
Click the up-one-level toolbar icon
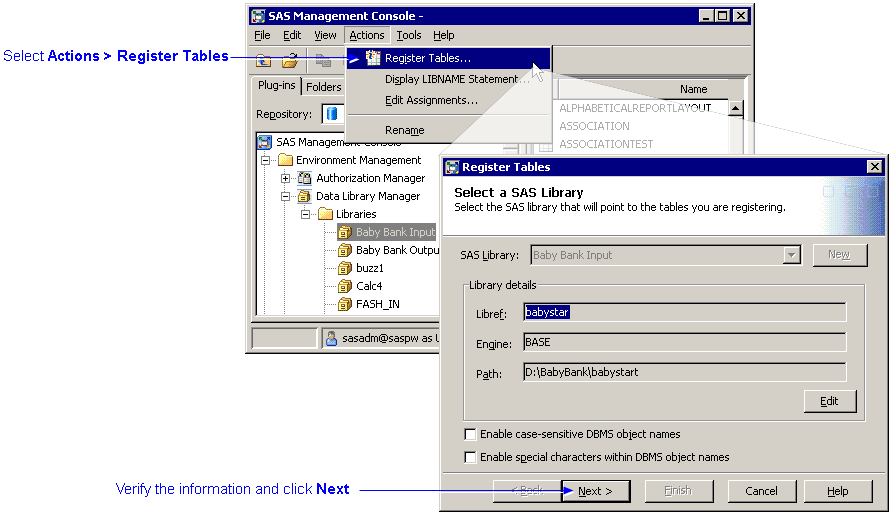click(263, 61)
